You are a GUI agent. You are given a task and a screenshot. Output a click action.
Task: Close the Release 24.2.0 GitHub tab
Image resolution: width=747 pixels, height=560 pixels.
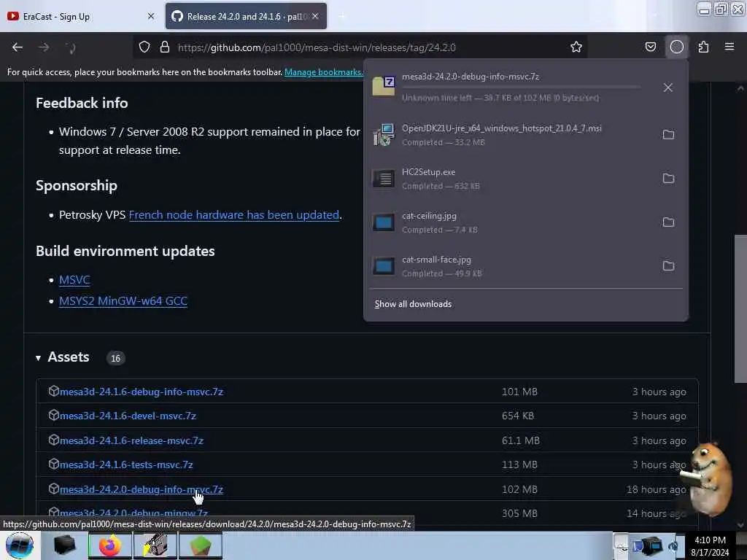[315, 16]
